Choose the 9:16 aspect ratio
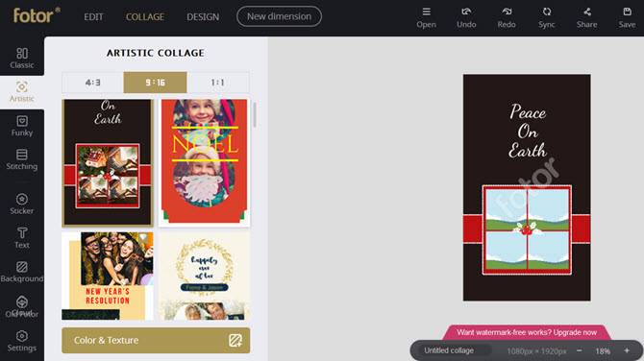644x361 pixels. click(156, 83)
